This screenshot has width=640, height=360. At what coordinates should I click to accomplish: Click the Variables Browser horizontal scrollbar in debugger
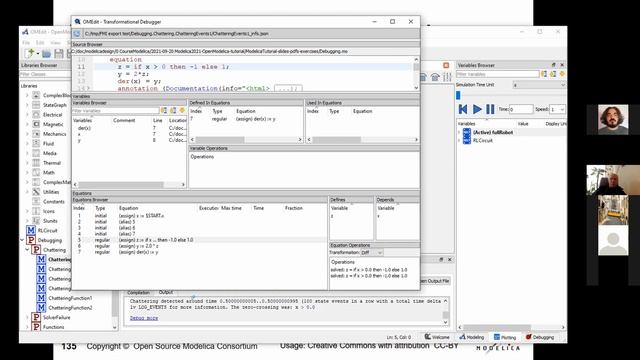[x=129, y=185]
